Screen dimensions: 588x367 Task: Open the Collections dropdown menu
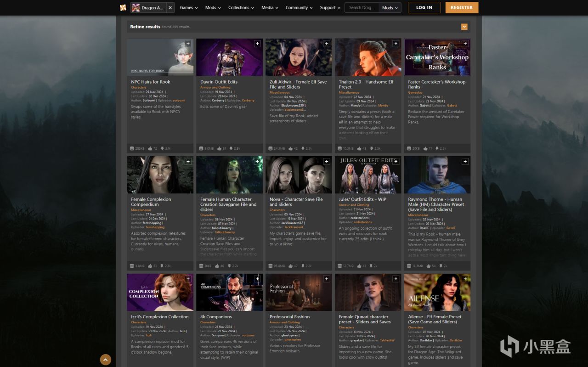click(x=241, y=8)
